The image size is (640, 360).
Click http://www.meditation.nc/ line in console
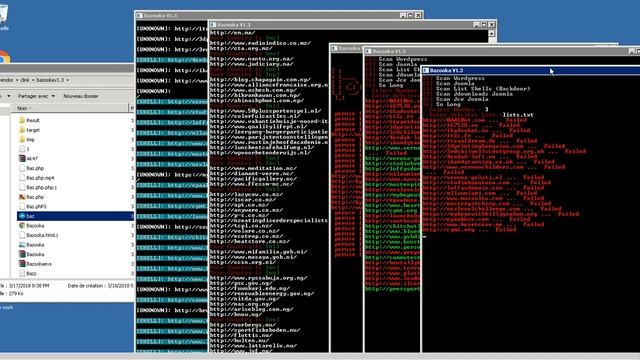[253, 168]
